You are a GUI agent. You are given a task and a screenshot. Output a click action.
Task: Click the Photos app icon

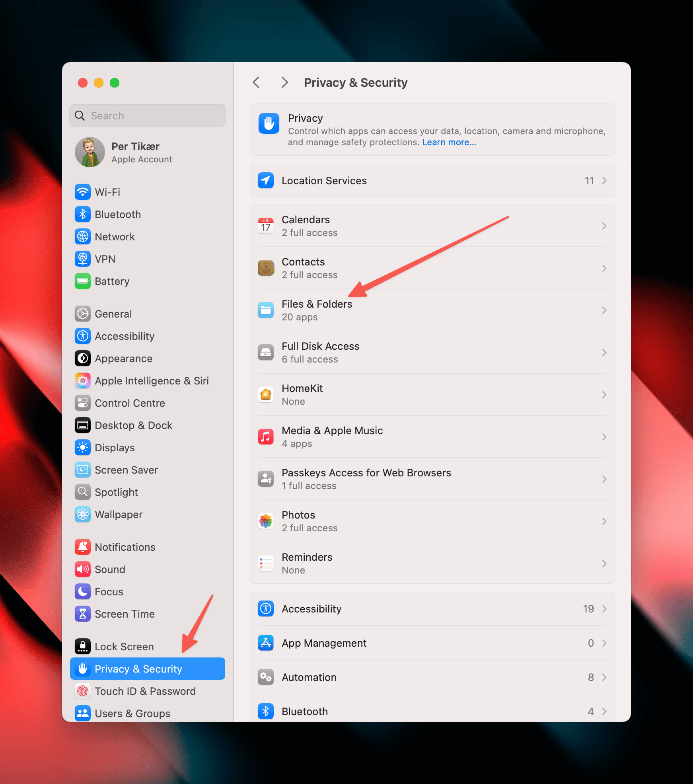[x=266, y=521]
